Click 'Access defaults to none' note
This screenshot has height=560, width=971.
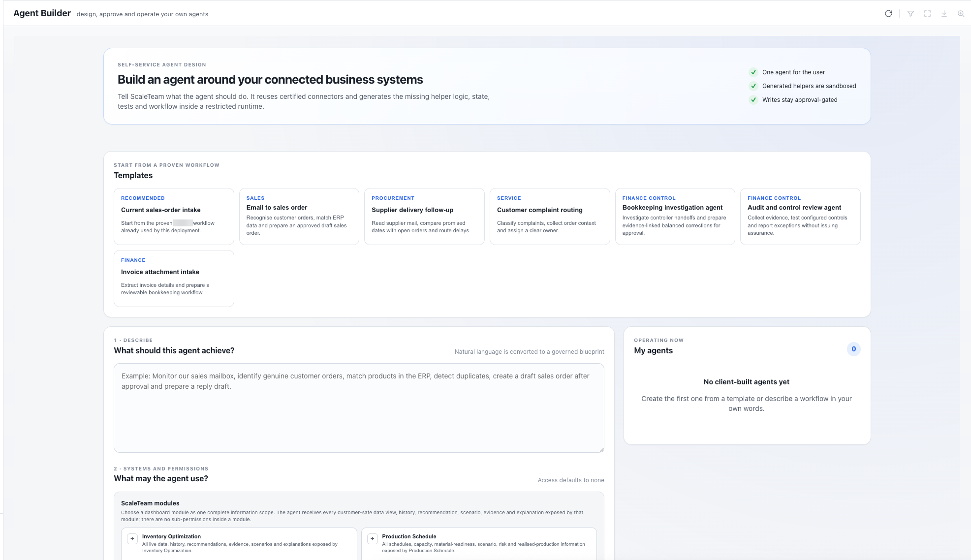tap(571, 480)
